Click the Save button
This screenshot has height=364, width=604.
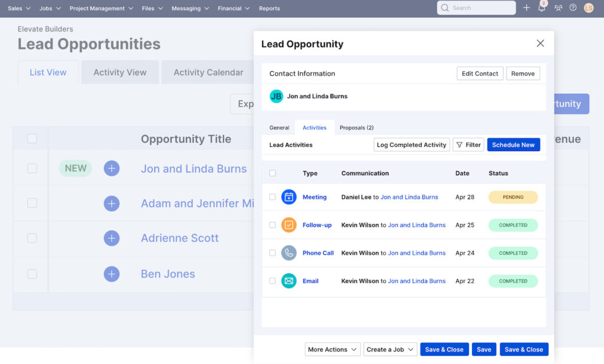pyautogui.click(x=484, y=349)
